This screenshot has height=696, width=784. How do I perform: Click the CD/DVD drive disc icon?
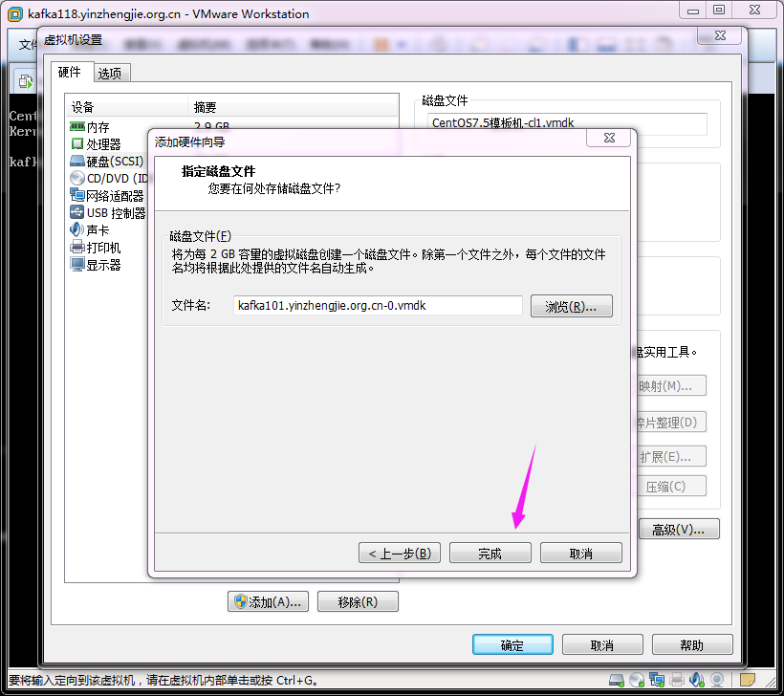pos(77,178)
